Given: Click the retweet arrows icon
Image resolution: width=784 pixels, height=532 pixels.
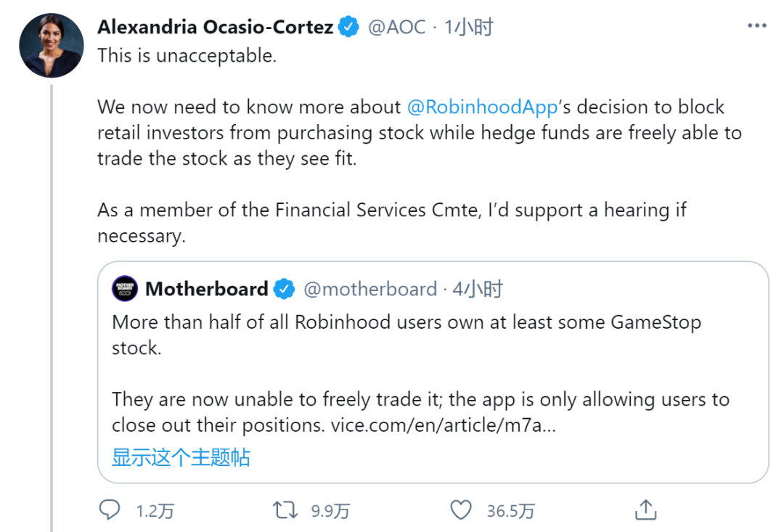Looking at the screenshot, I should point(285,510).
